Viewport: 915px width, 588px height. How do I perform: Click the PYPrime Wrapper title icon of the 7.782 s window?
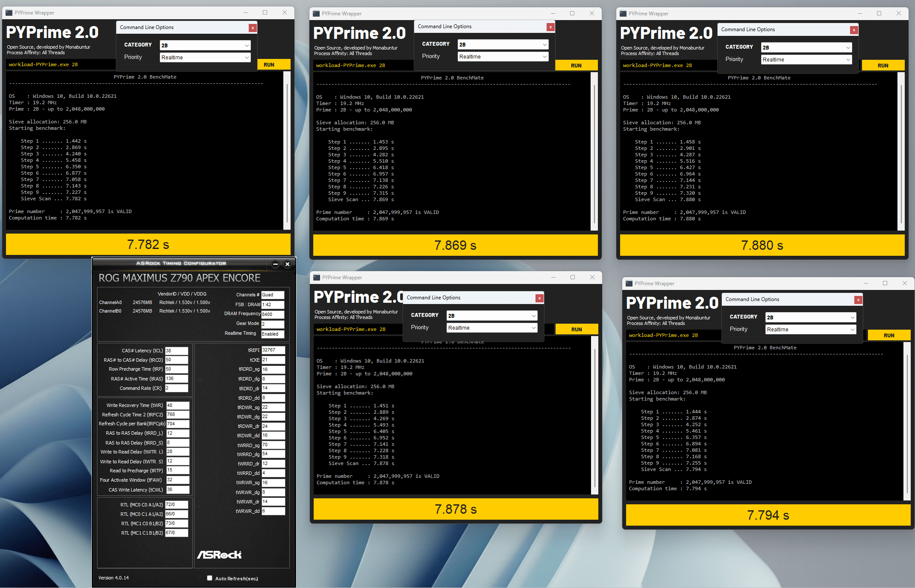9,13
